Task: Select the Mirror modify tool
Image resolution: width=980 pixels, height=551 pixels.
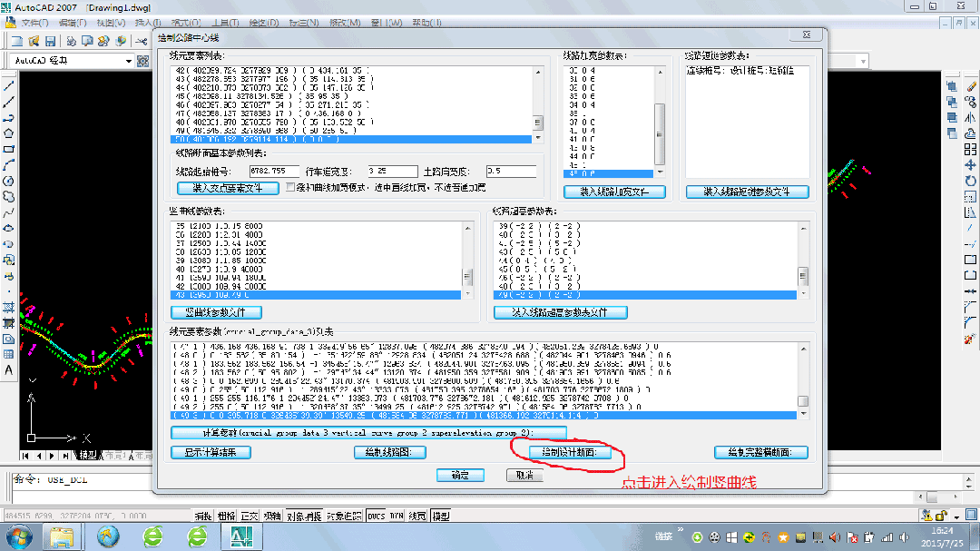Action: 971,118
